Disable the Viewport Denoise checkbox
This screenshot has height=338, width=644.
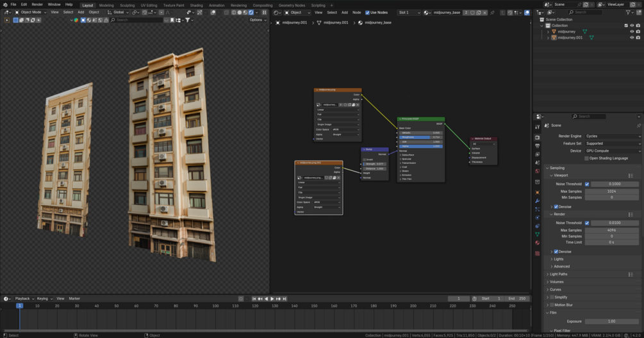tap(556, 207)
